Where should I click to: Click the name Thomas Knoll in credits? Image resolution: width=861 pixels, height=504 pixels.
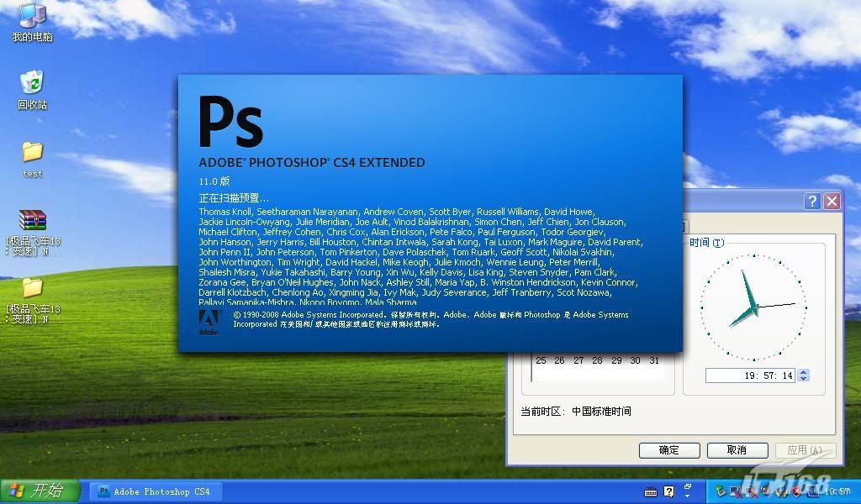pyautogui.click(x=225, y=212)
